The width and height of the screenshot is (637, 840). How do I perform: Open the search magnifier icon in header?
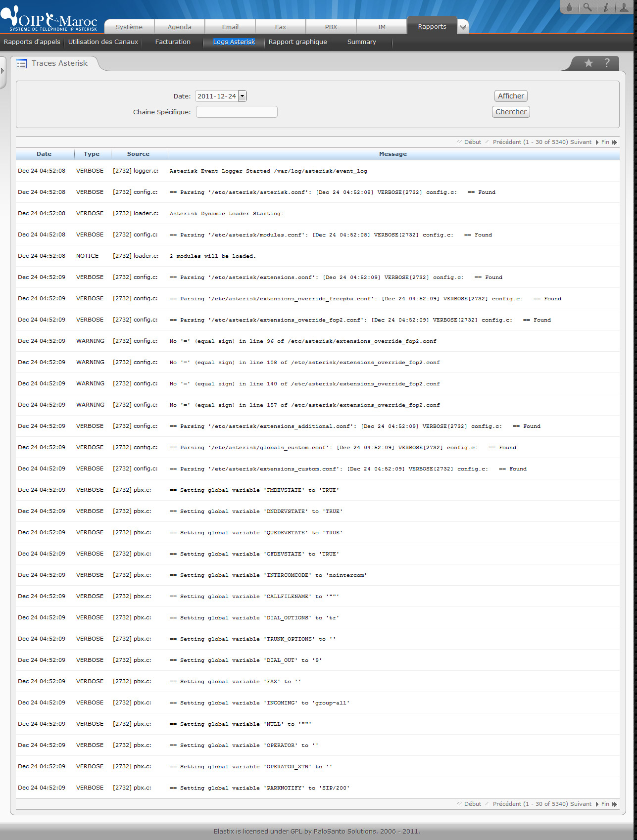pos(587,7)
